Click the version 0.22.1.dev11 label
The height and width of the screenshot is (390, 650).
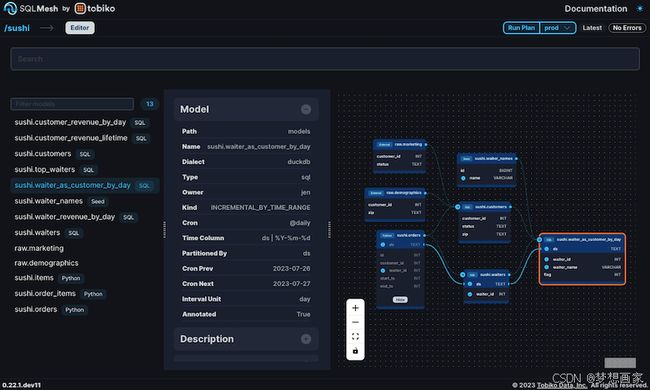tap(21, 385)
